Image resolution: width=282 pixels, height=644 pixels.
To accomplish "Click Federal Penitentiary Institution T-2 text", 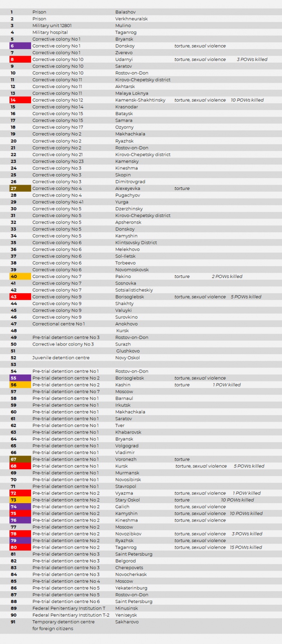I will 71,615.
